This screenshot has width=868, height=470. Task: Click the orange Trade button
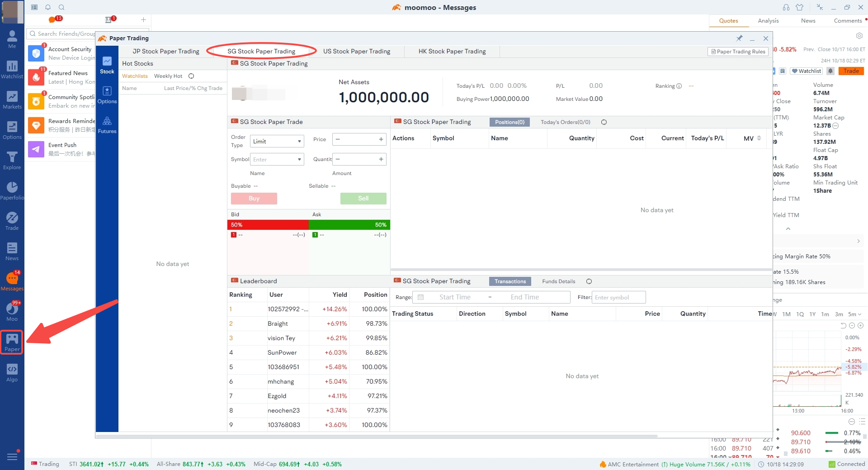tap(851, 71)
